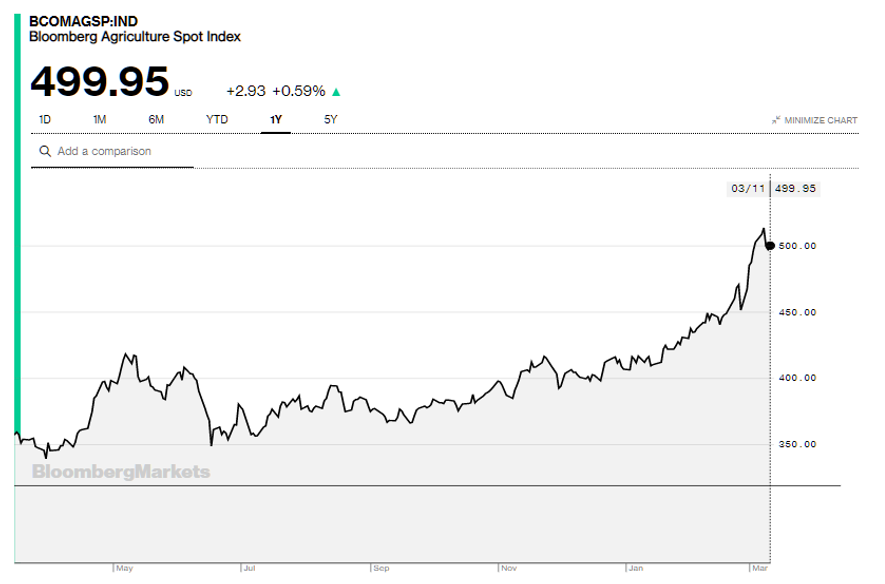This screenshot has height=584, width=885.
Task: Click the Sep axis label
Action: pyautogui.click(x=381, y=568)
